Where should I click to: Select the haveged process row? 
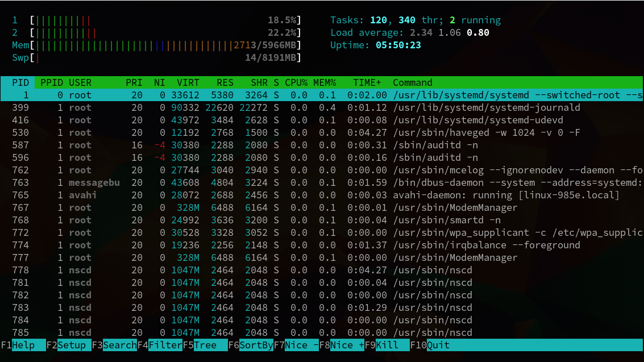click(x=322, y=132)
